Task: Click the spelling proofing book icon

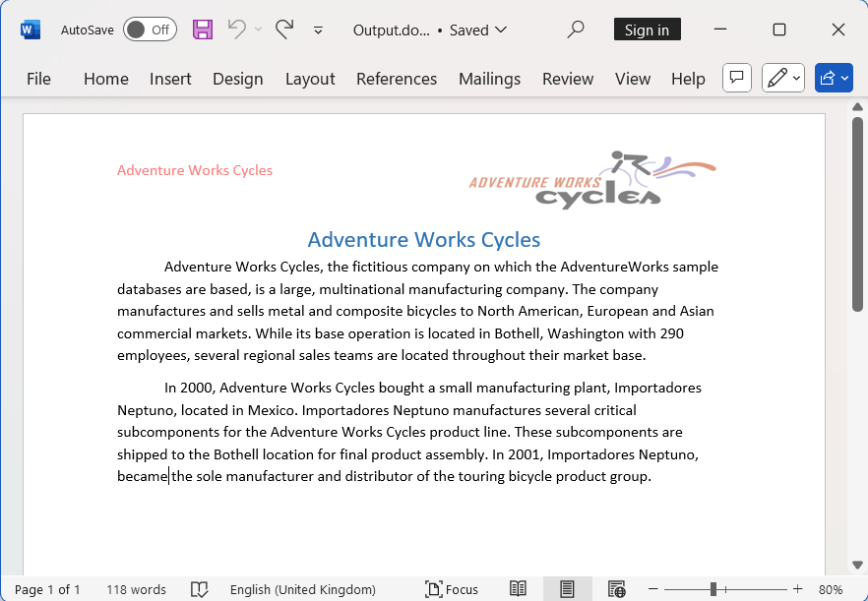Action: [x=200, y=589]
